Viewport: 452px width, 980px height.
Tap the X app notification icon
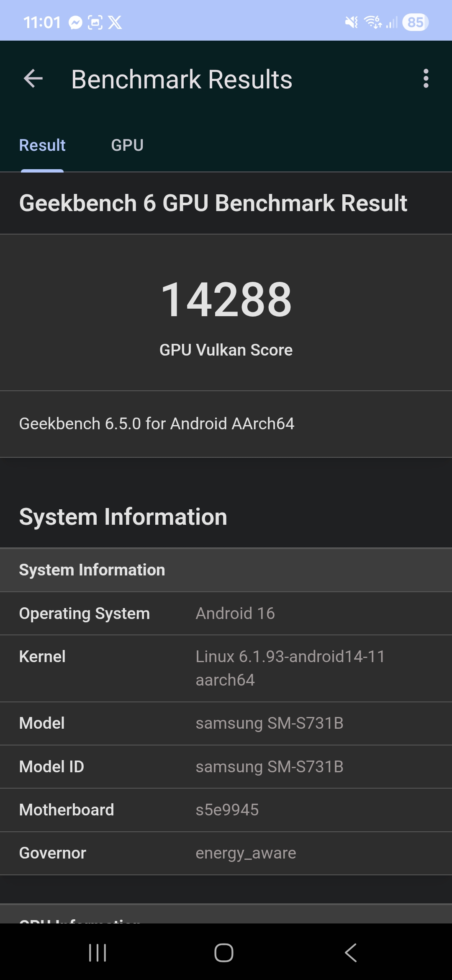coord(115,22)
